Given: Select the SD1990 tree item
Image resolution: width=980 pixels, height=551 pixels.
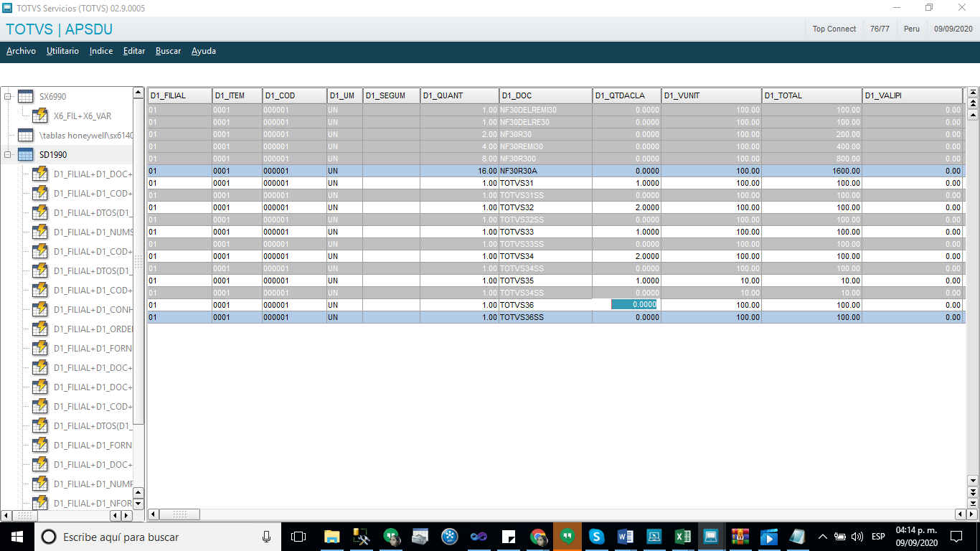Looking at the screenshot, I should click(x=53, y=155).
